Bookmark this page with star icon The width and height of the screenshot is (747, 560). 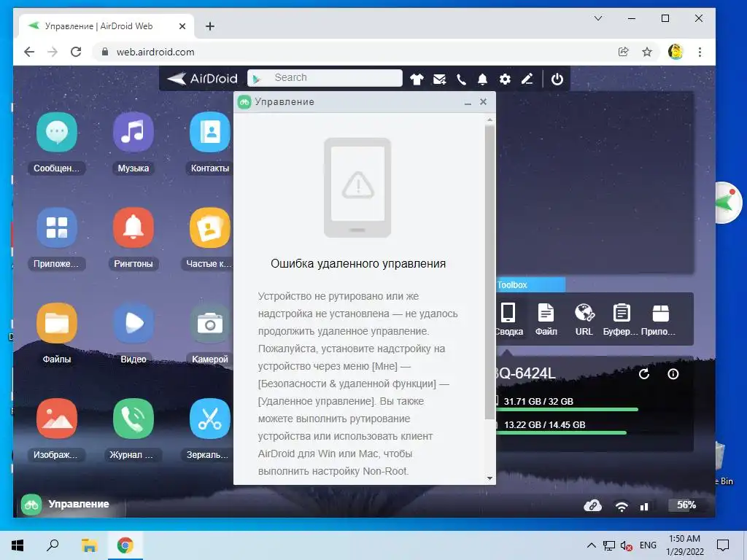point(647,52)
